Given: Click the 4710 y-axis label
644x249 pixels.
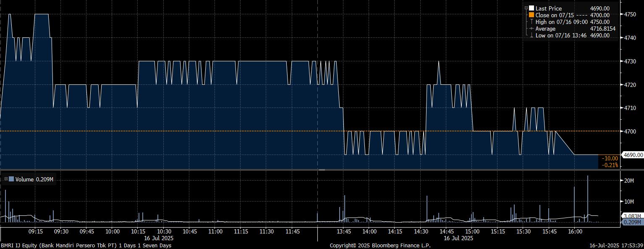Looking at the screenshot, I should pyautogui.click(x=631, y=108).
